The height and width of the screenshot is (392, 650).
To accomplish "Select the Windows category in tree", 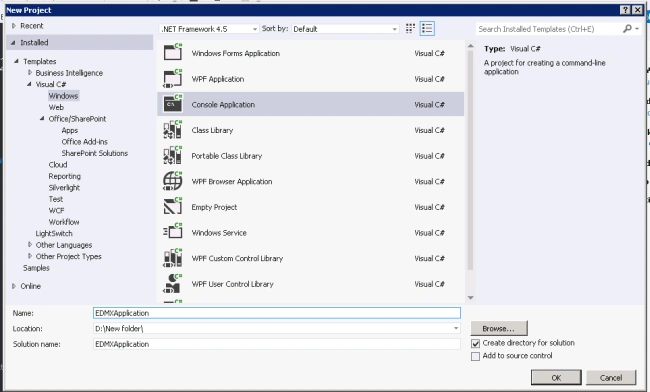I will pos(63,96).
